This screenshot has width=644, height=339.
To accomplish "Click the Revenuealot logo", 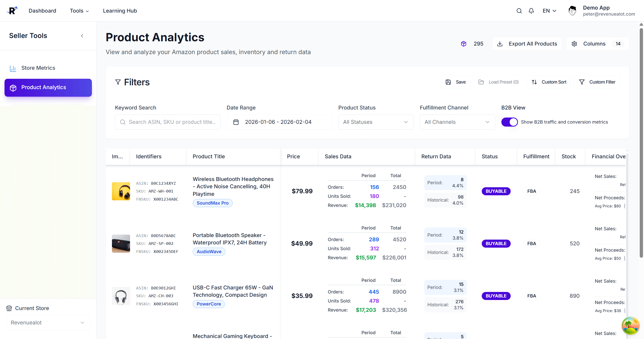I will tap(12, 10).
